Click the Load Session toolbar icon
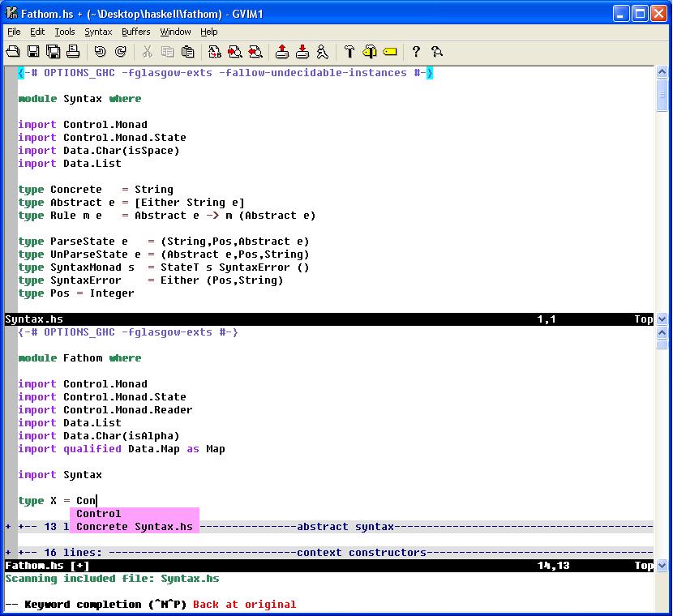The image size is (673, 616). pyautogui.click(x=281, y=52)
